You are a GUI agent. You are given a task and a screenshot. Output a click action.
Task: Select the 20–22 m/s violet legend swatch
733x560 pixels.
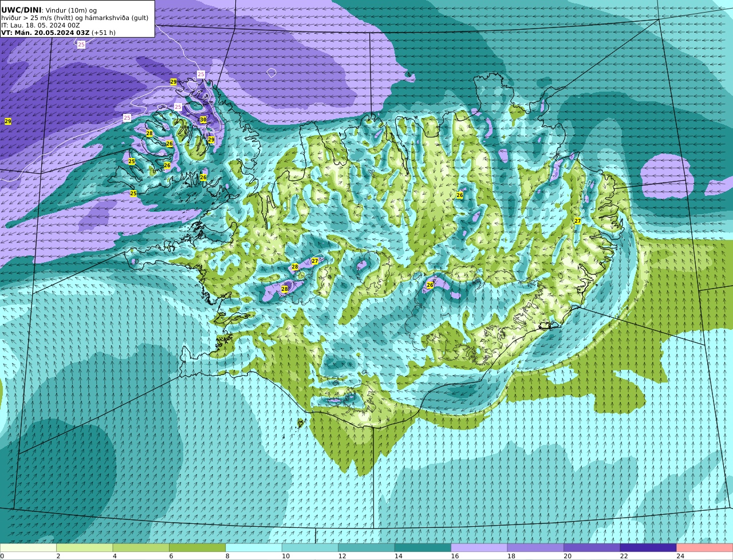point(592,548)
